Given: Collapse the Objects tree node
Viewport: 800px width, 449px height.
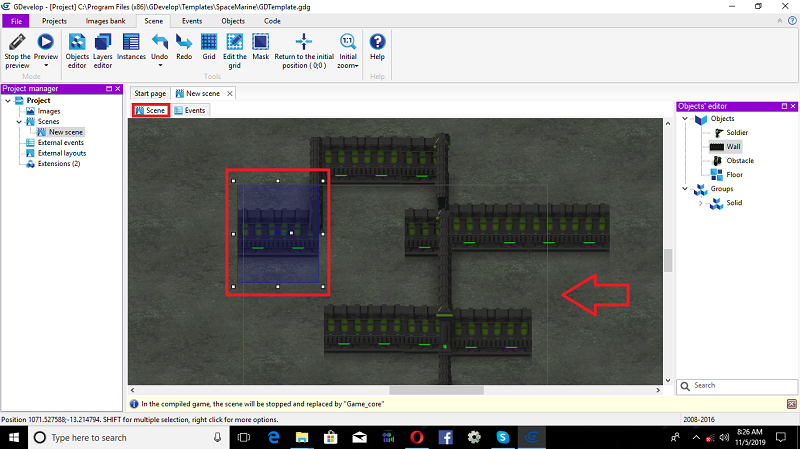Looking at the screenshot, I should (685, 118).
